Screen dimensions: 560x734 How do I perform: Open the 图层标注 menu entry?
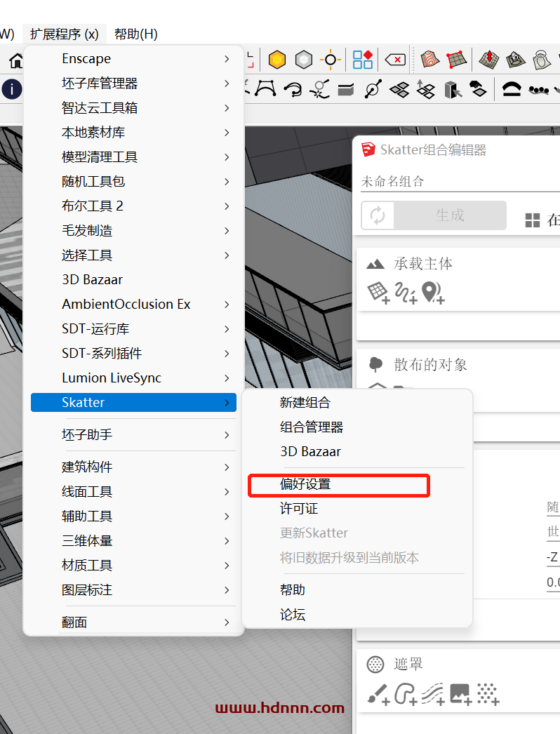click(133, 590)
